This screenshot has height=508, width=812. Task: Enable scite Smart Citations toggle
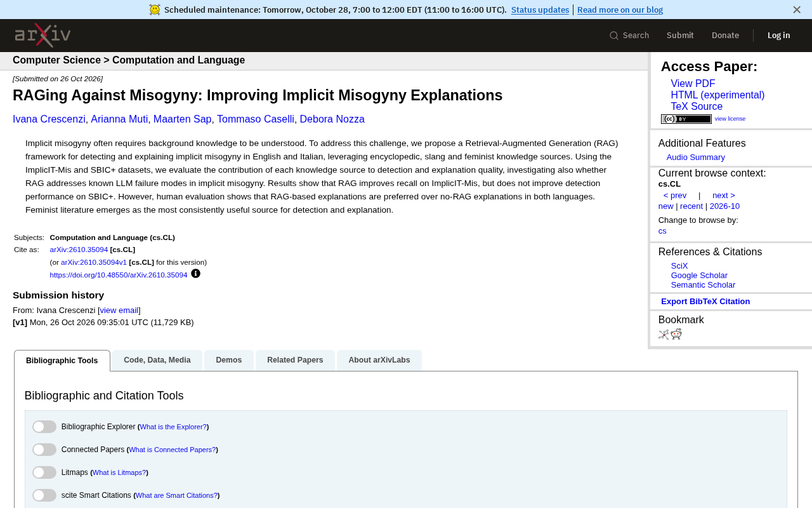click(x=44, y=495)
